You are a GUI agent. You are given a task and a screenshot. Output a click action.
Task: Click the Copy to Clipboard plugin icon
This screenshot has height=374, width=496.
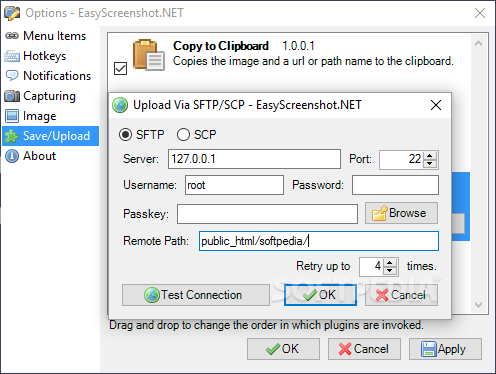(149, 55)
